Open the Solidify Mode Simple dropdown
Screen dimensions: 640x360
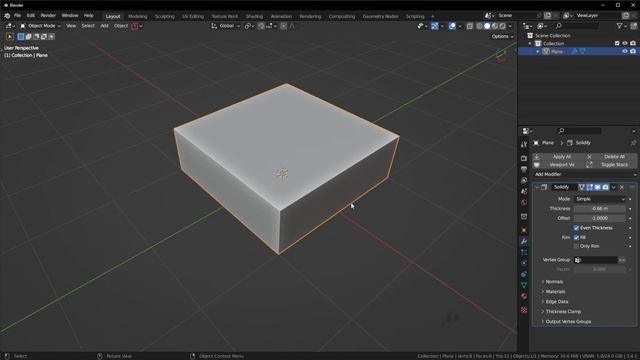(600, 199)
